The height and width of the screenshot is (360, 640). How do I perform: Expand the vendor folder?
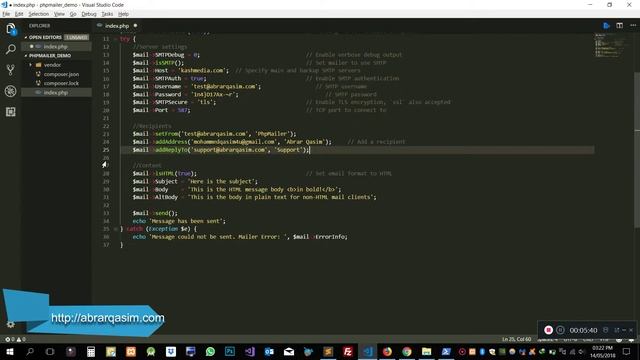(52, 65)
